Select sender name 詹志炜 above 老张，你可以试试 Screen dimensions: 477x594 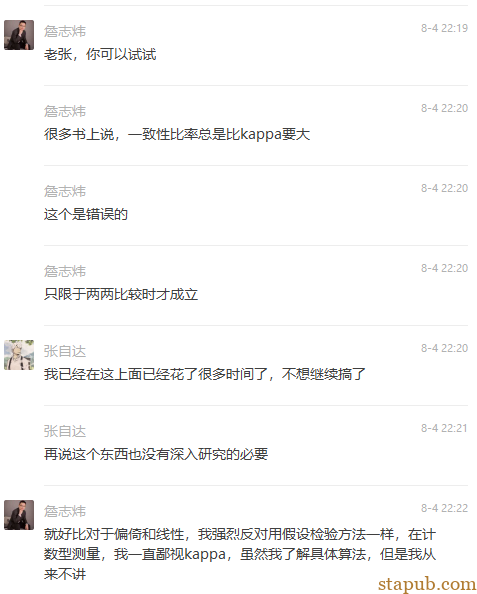pyautogui.click(x=65, y=31)
